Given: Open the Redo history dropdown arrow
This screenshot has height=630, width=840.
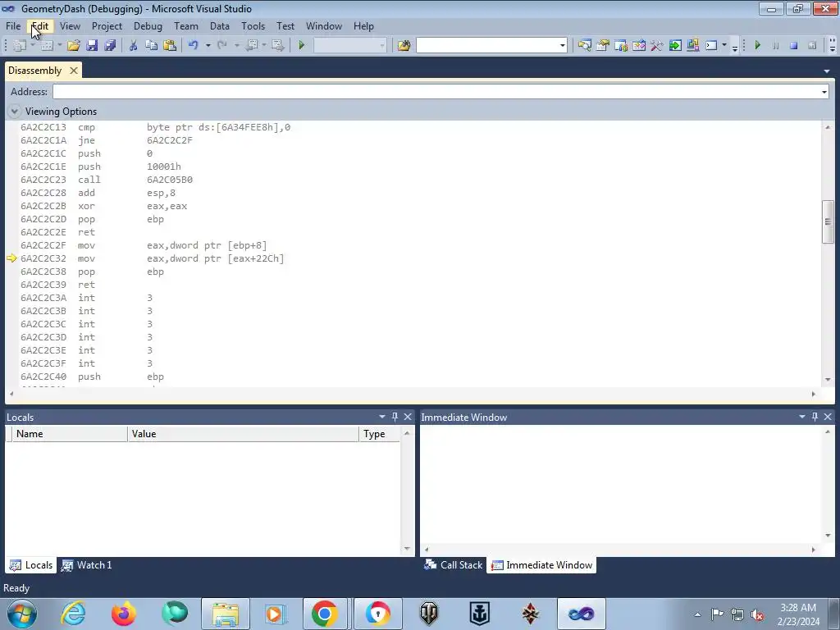Looking at the screenshot, I should pos(236,46).
